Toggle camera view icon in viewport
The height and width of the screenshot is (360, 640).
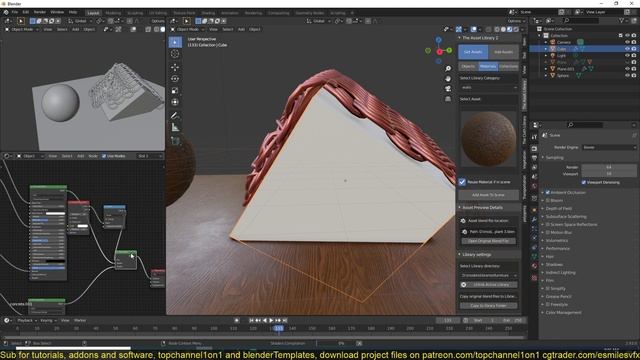tap(448, 89)
